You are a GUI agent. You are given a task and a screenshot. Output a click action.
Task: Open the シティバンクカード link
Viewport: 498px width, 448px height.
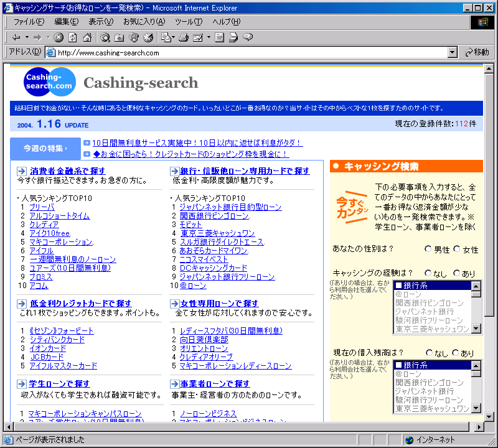(57, 340)
